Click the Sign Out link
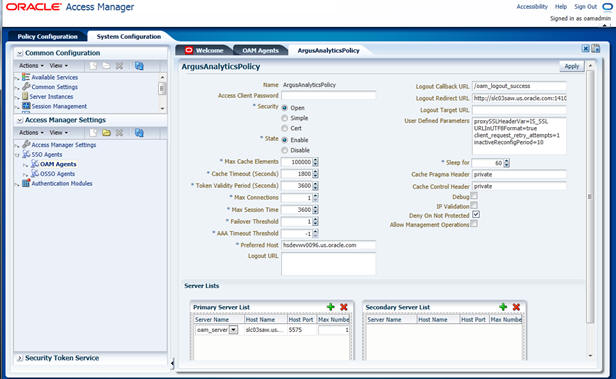The width and height of the screenshot is (616, 379). coord(585,7)
